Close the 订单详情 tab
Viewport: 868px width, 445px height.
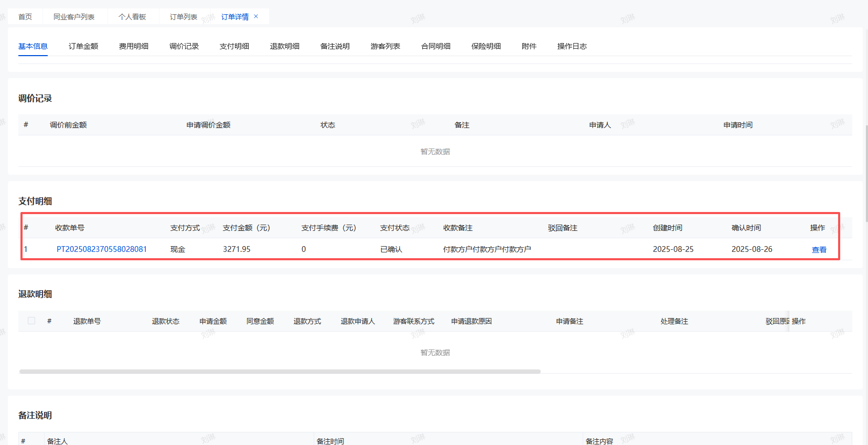pyautogui.click(x=256, y=16)
